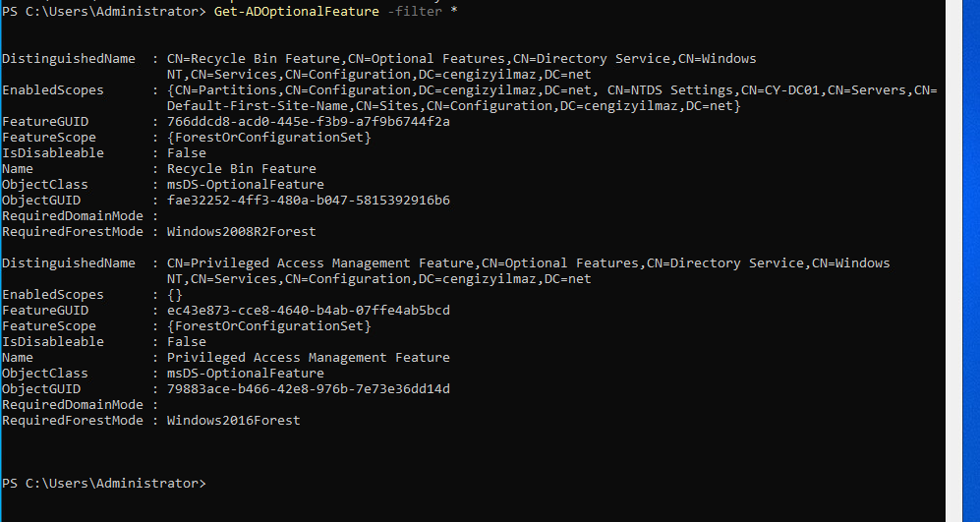This screenshot has width=980, height=522.
Task: Click the ObjectGUID value starting with 79883ace
Action: click(x=308, y=389)
